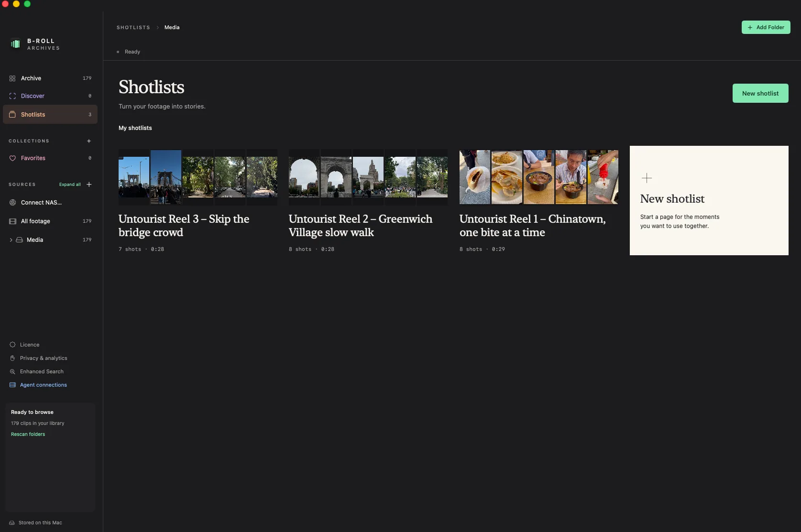Select the All footage source row
Viewport: 801px width, 532px height.
pyautogui.click(x=50, y=221)
